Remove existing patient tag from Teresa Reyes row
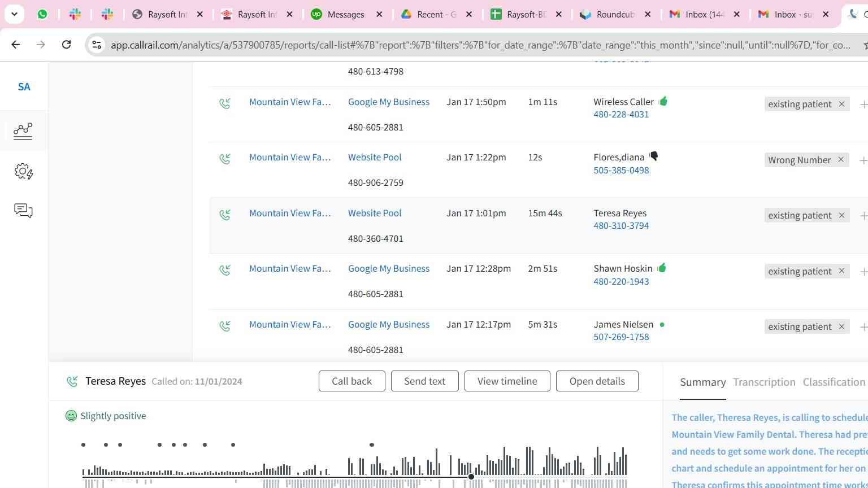The width and height of the screenshot is (868, 488). [841, 215]
